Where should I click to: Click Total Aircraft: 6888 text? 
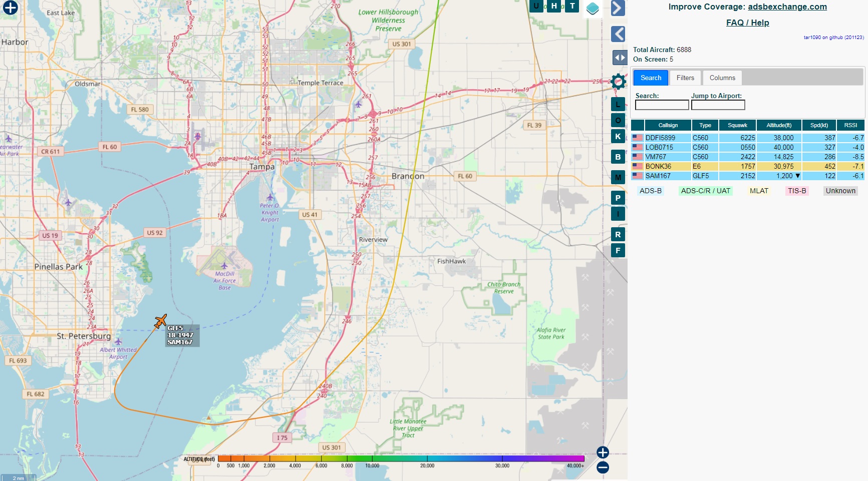pyautogui.click(x=662, y=50)
